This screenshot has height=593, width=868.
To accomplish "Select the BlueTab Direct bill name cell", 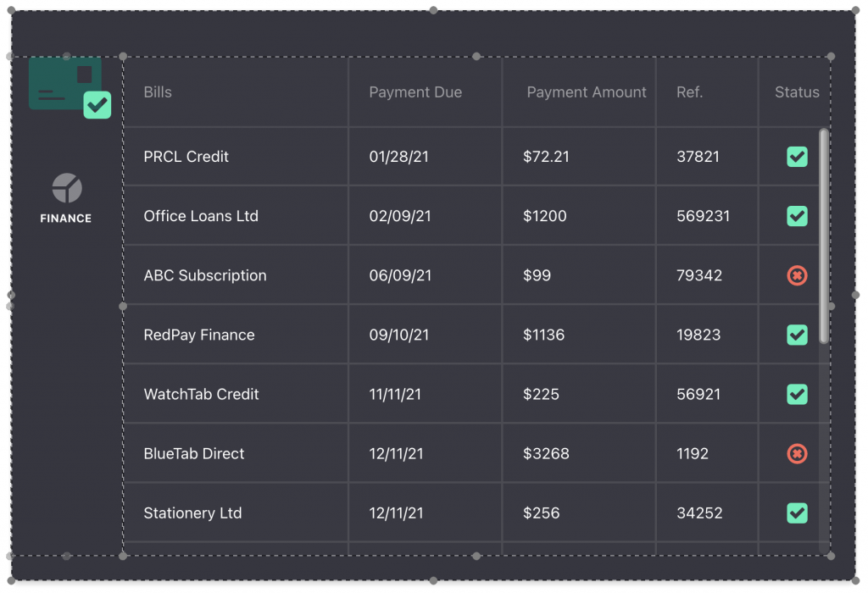I will click(x=194, y=454).
